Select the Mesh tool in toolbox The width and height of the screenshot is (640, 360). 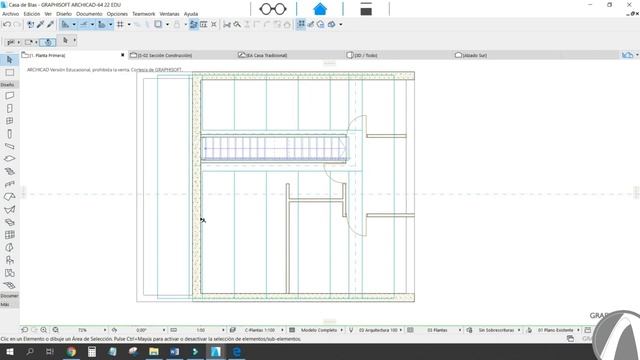click(x=9, y=285)
